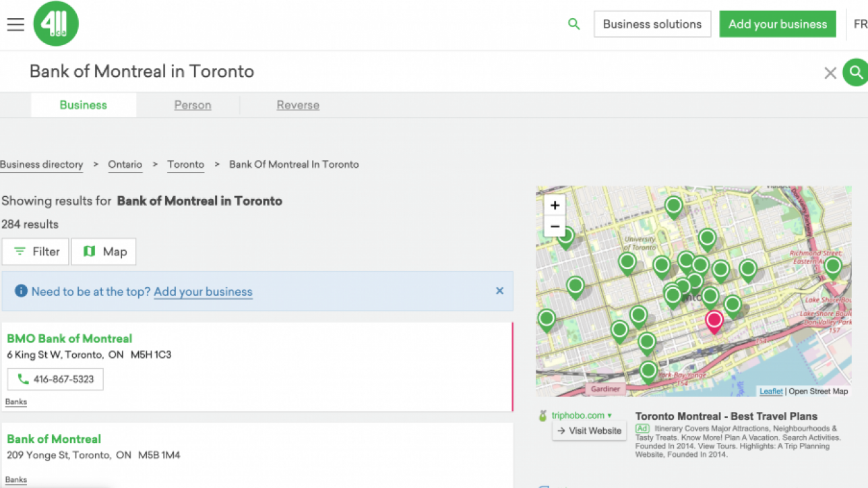Open the Filter options
The image size is (868, 488).
[36, 251]
